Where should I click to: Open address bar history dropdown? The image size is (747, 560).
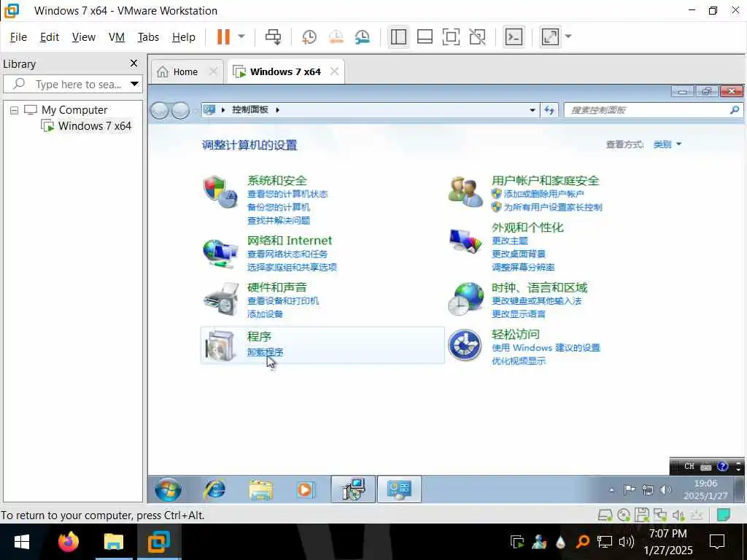tap(532, 110)
